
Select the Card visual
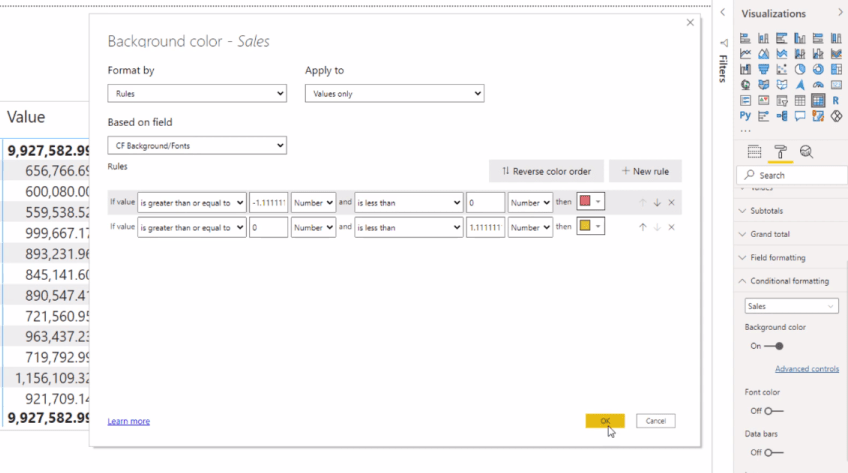836,85
